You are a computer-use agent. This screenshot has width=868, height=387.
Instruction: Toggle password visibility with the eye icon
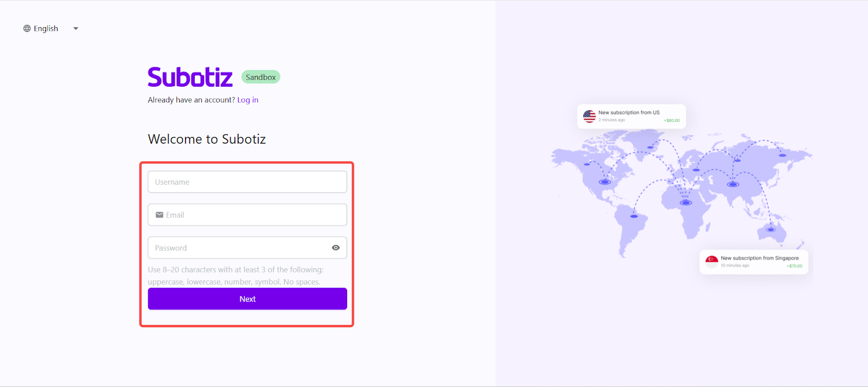336,248
